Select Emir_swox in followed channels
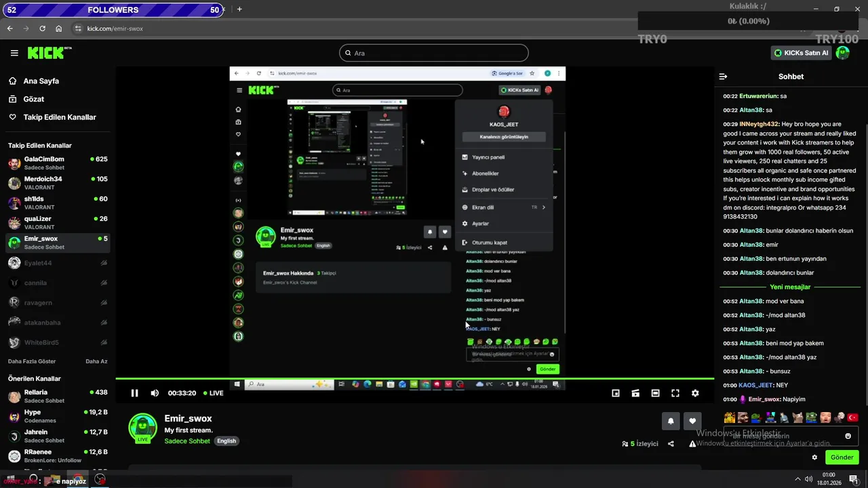Image resolution: width=868 pixels, height=488 pixels. tap(58, 243)
